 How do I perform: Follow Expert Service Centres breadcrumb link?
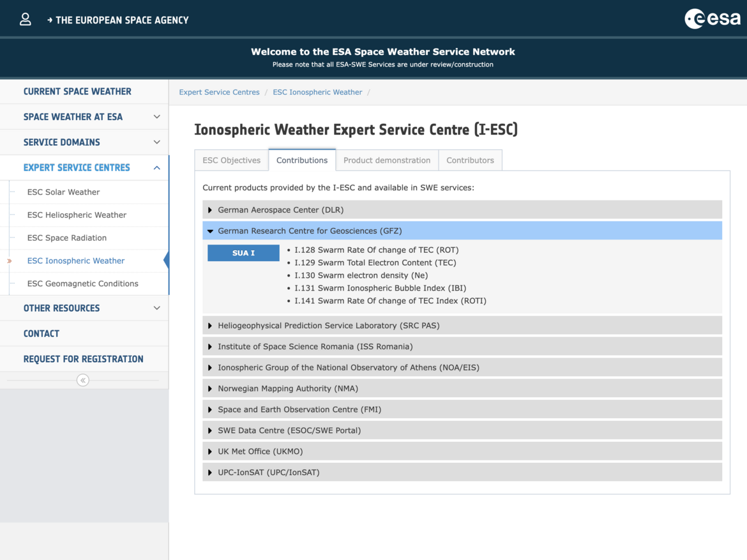pos(219,92)
